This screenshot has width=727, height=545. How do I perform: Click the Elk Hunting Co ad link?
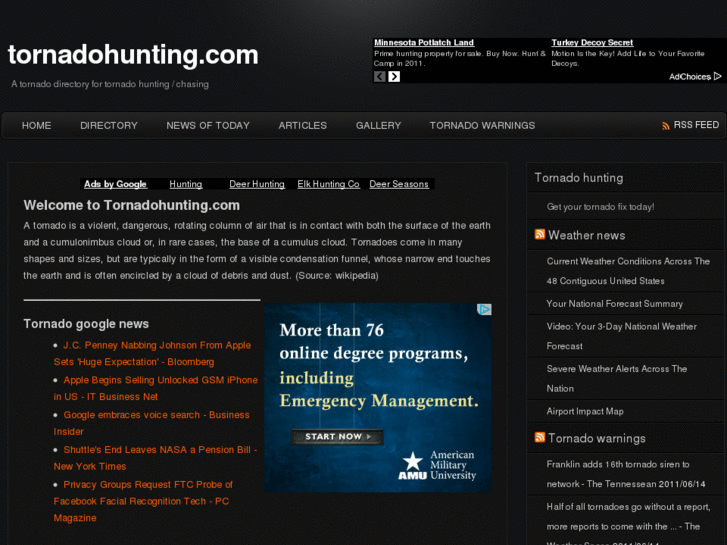tap(328, 184)
